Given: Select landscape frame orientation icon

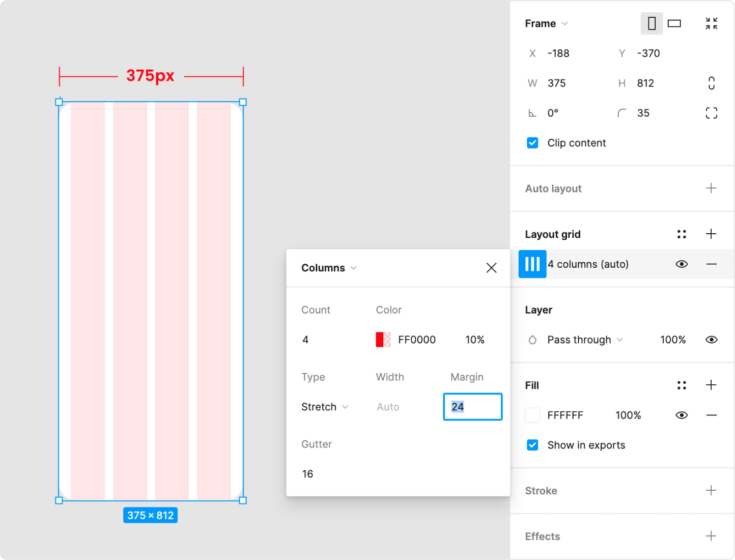Looking at the screenshot, I should click(x=674, y=23).
